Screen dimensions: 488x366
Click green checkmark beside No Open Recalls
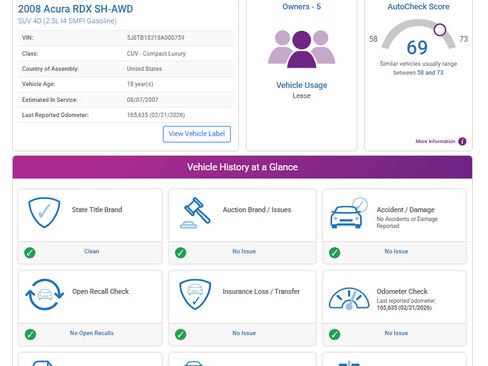pos(30,334)
